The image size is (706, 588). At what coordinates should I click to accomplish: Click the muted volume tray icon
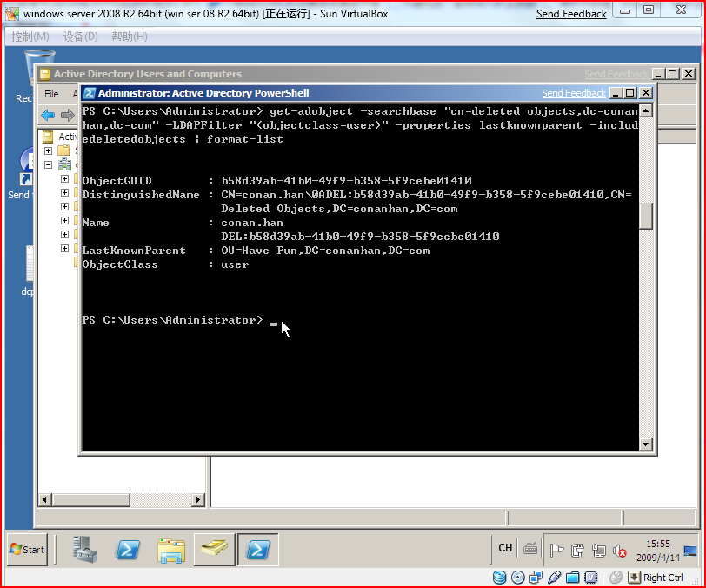tap(620, 551)
